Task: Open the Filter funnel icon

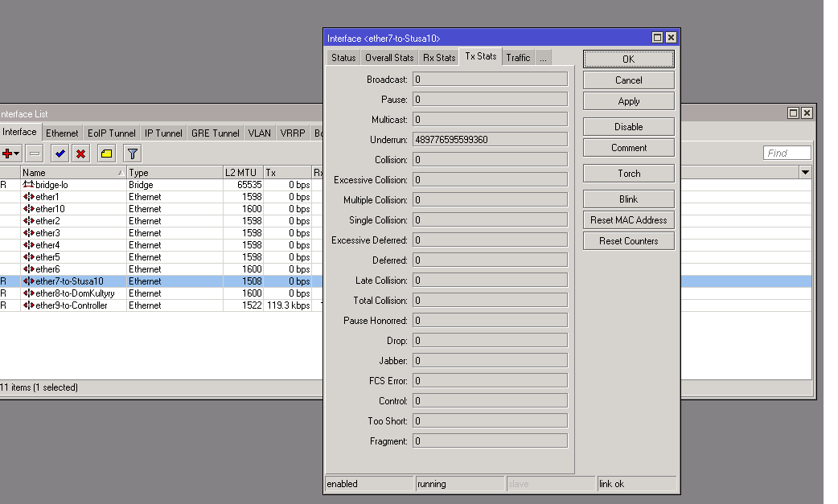Action: pos(133,154)
